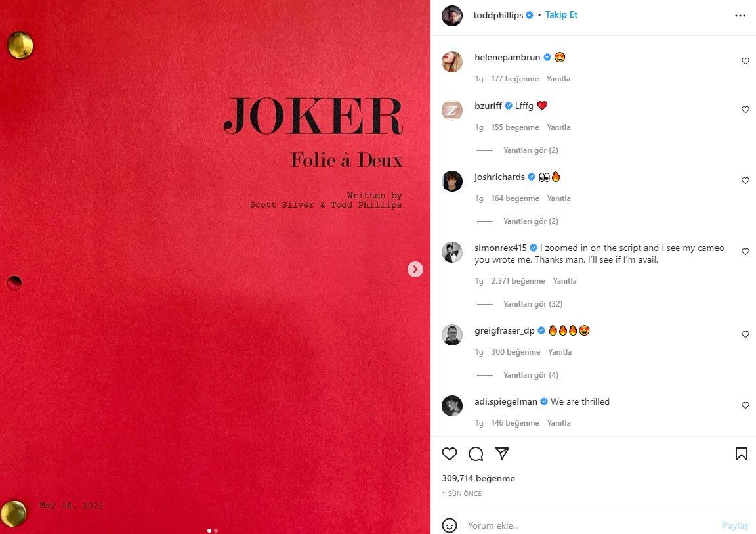Viewport: 756px width, 534px height.
Task: Like the post with the heart icon
Action: 450,453
